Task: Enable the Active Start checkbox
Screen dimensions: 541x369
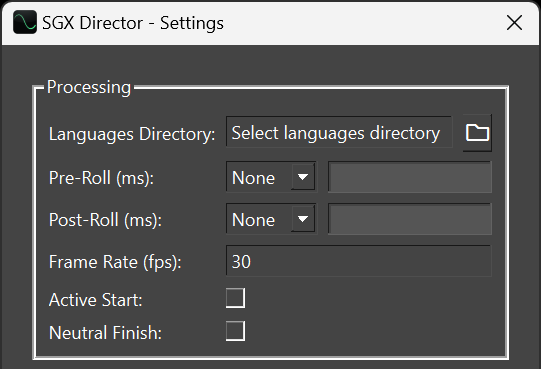Action: pos(236,298)
